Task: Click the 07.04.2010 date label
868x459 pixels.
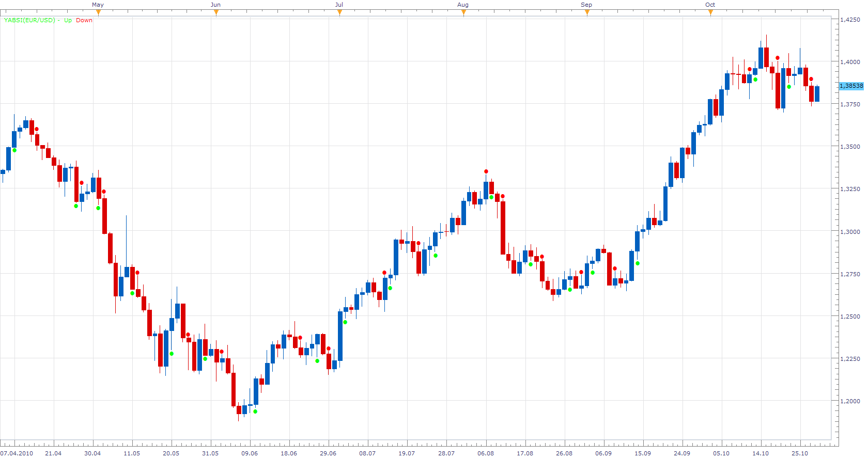Action: point(17,453)
